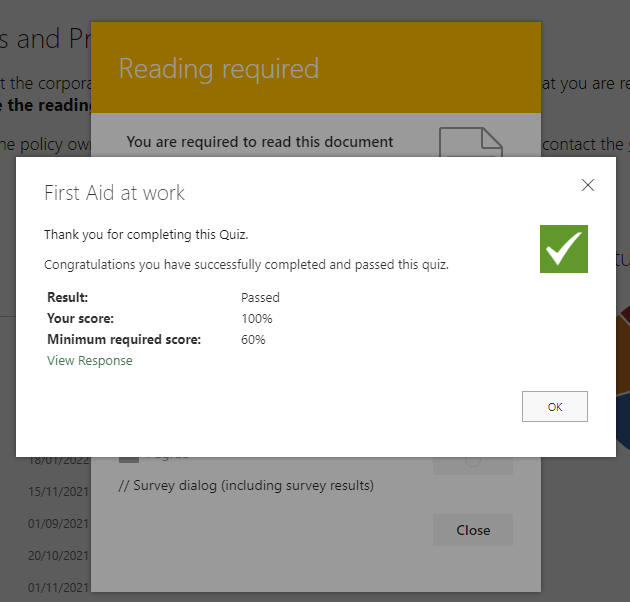Select the 20/10/2021 date entry

[58, 556]
